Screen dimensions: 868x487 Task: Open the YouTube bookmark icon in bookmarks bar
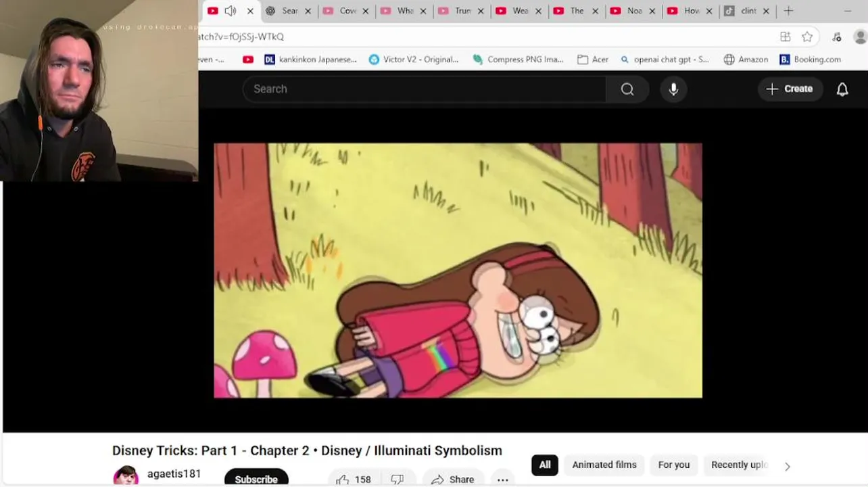tap(248, 60)
